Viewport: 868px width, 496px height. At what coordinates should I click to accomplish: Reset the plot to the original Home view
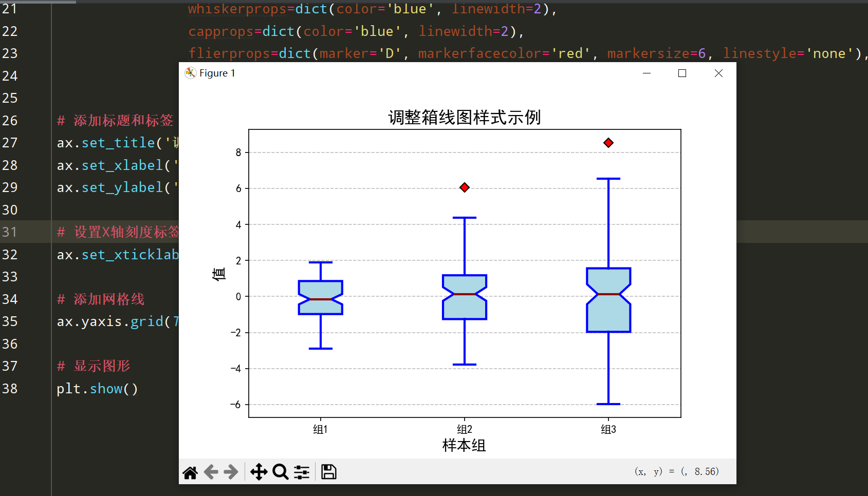coord(190,472)
